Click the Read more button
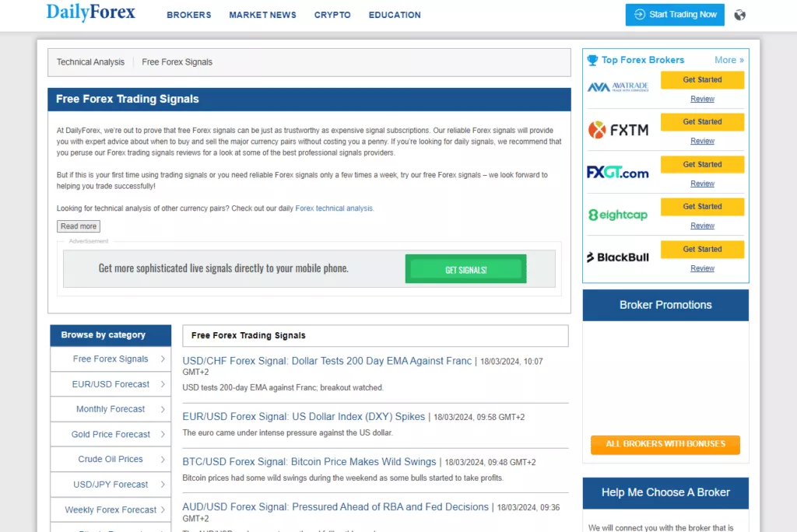The height and width of the screenshot is (532, 797). [79, 226]
